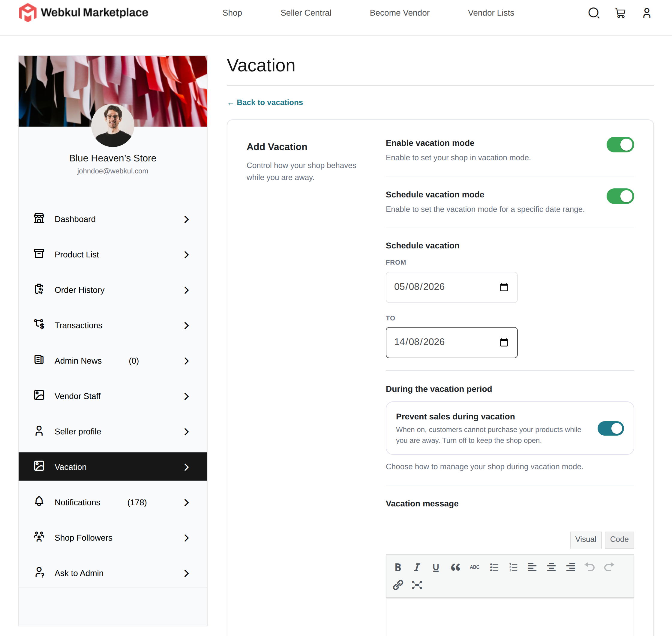Screen dimensions: 672x636
Task: Click the seller avatar photo
Action: click(x=112, y=125)
